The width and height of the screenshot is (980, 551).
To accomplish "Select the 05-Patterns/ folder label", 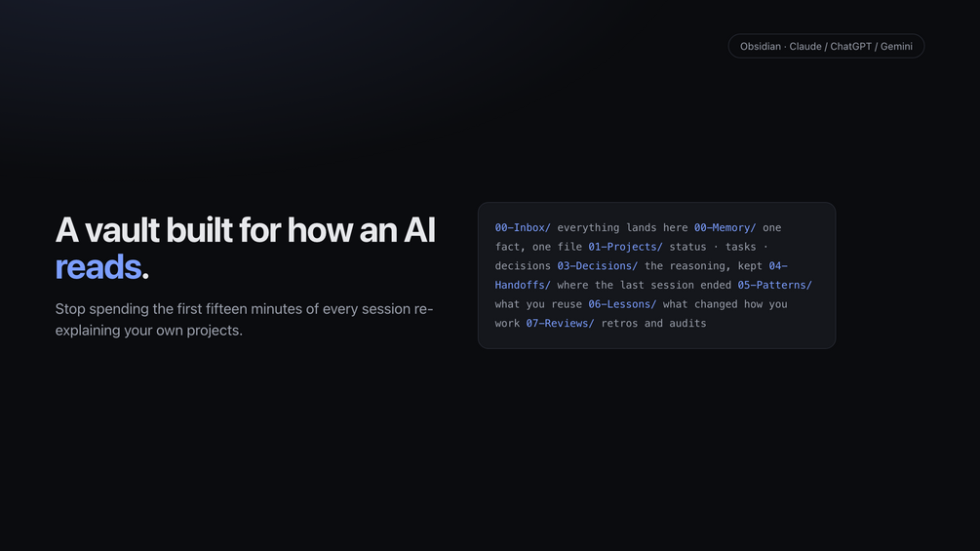I will pyautogui.click(x=774, y=285).
